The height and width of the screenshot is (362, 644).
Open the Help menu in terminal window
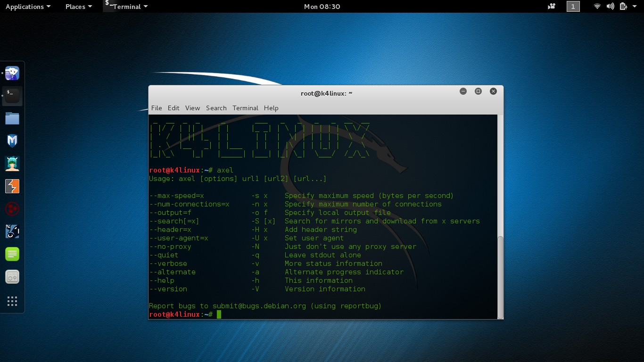[271, 108]
